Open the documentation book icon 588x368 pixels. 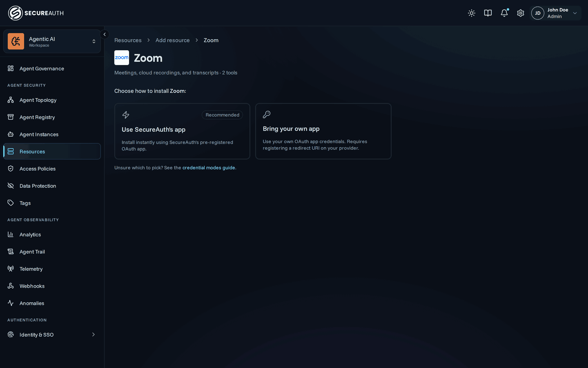488,13
